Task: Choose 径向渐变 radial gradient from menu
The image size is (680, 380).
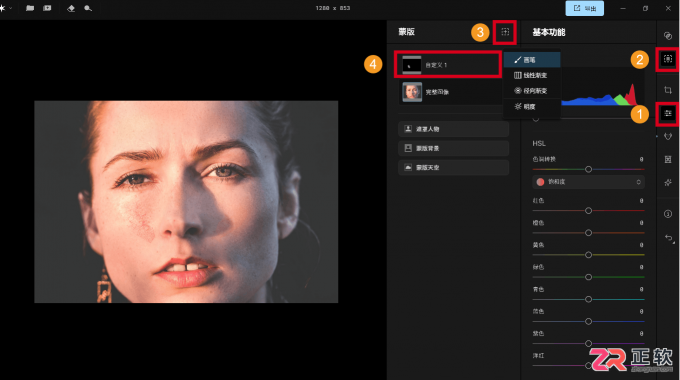Action: pyautogui.click(x=532, y=91)
